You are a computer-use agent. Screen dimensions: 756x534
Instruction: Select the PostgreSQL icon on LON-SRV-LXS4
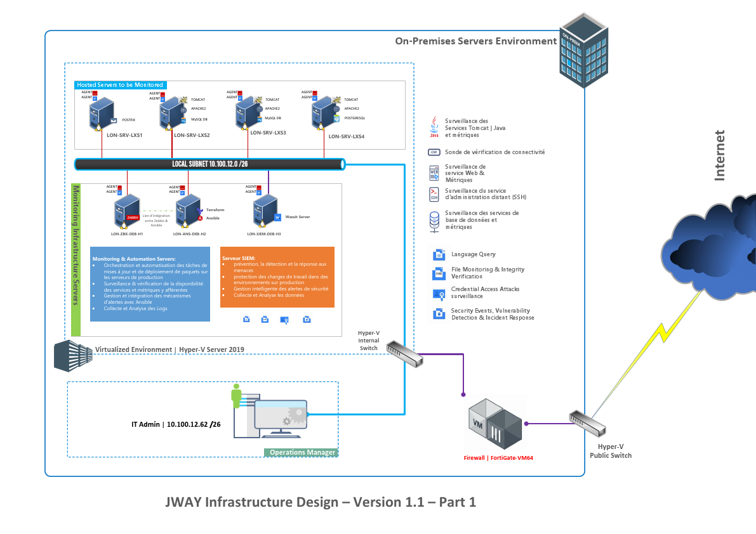click(336, 118)
